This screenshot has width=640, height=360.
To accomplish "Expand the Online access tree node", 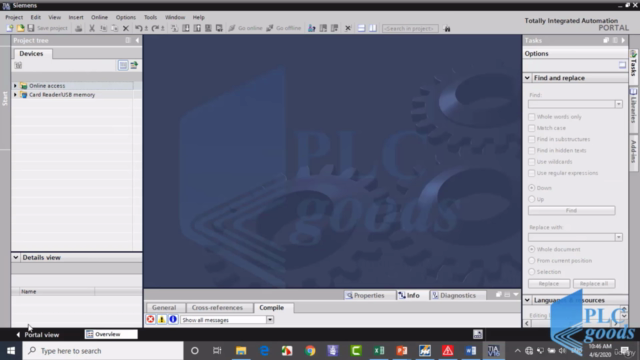I will pyautogui.click(x=16, y=86).
